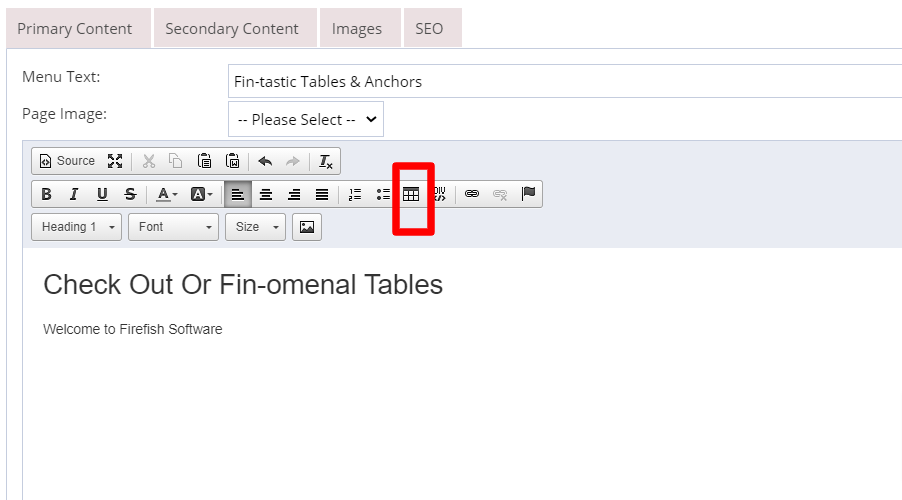Toggle italic formatting
Image resolution: width=902 pixels, height=500 pixels.
74,194
